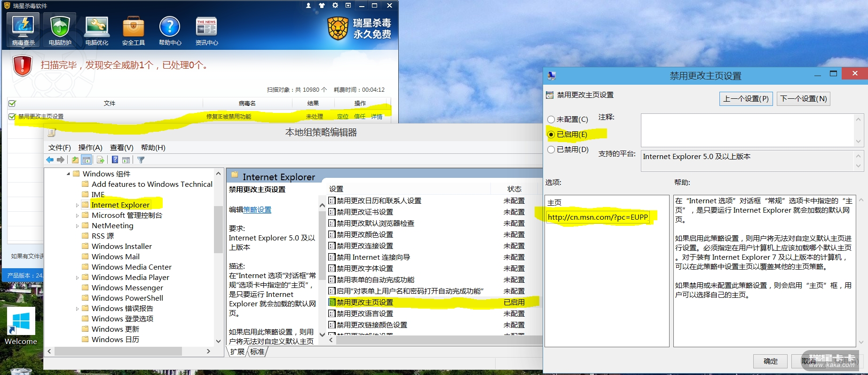868x375 pixels.
Task: Collapse the Windows 组件 tree node
Action: [68, 174]
